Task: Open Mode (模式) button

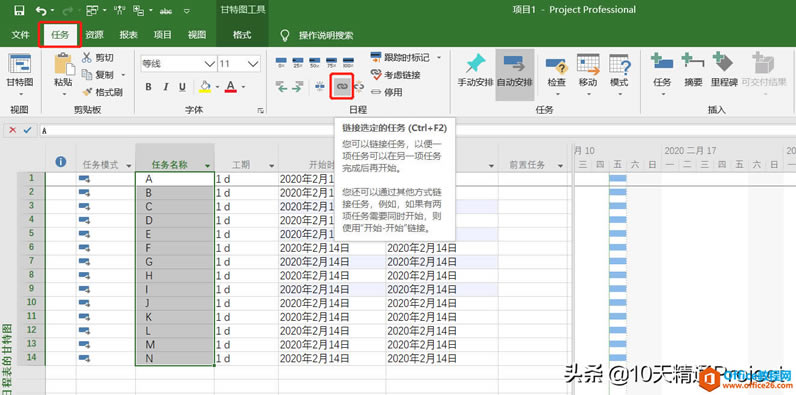Action: coord(619,74)
